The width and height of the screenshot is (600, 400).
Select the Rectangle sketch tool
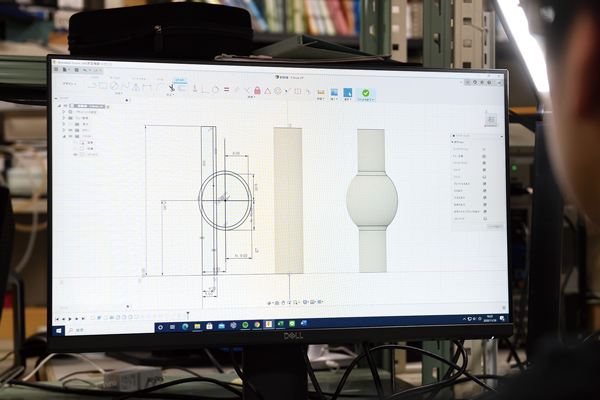click(x=103, y=86)
